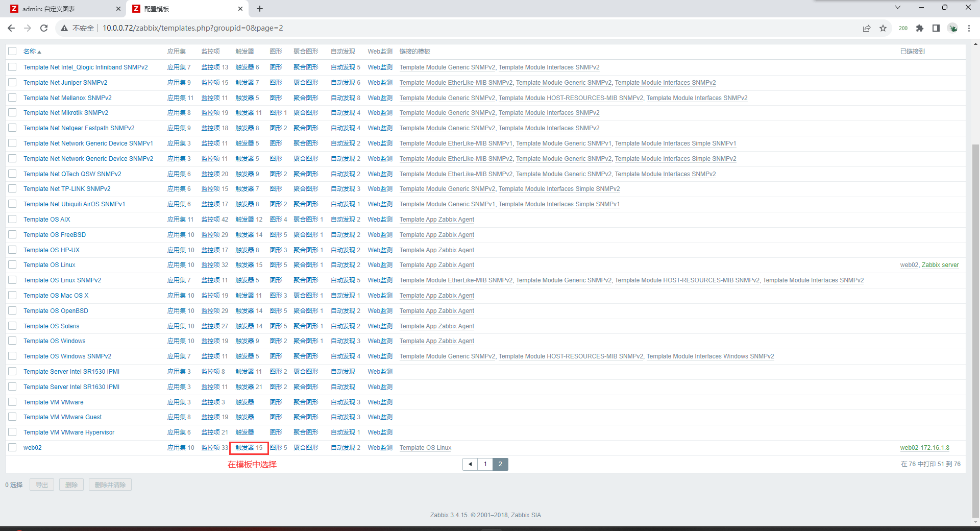Image resolution: width=980 pixels, height=531 pixels.
Task: Open Template OS Linux name link
Action: [x=50, y=265]
